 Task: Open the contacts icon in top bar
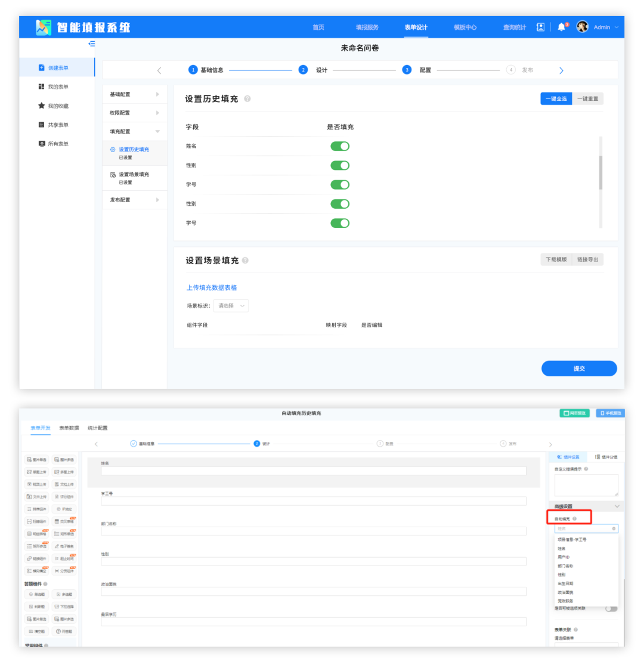click(x=540, y=27)
